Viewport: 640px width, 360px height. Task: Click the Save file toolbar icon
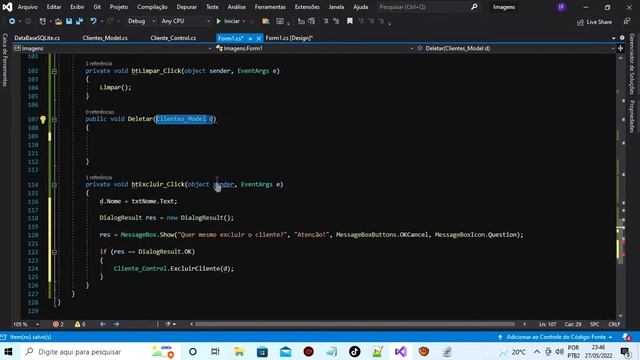click(x=69, y=21)
